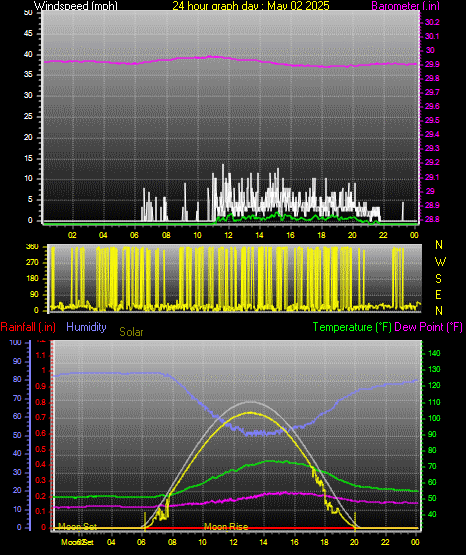Click the E wind direction label

[438, 294]
